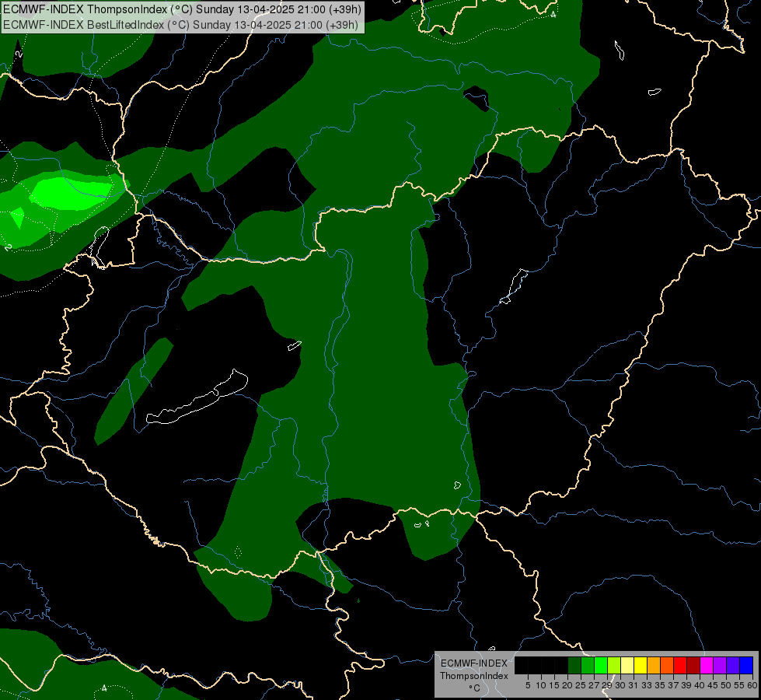This screenshot has height=700, width=761.
Task: Select the orange-red 35-37 legend swatch
Action: point(667,665)
